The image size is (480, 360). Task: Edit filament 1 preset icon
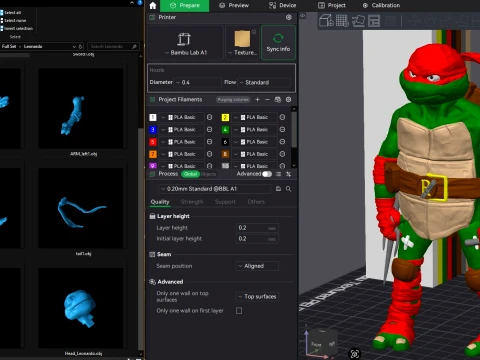[209, 117]
